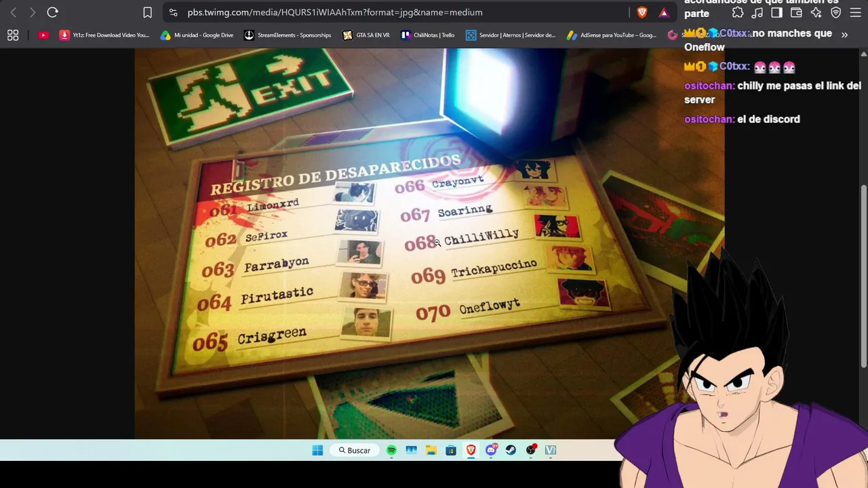Open File Explorer from the taskbar

pos(431,450)
